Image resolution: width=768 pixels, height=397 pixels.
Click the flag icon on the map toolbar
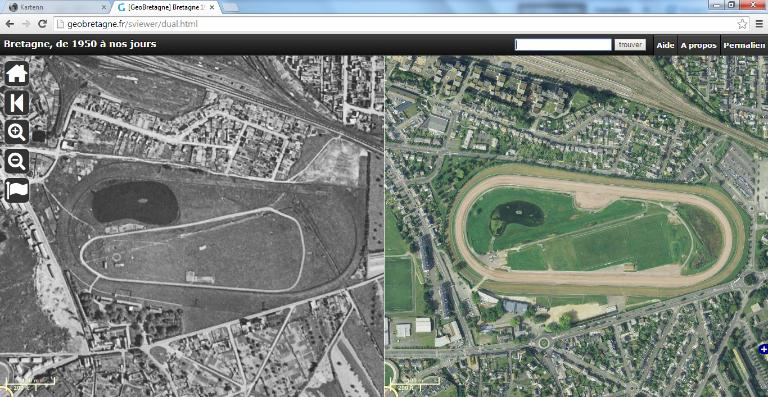click(17, 190)
